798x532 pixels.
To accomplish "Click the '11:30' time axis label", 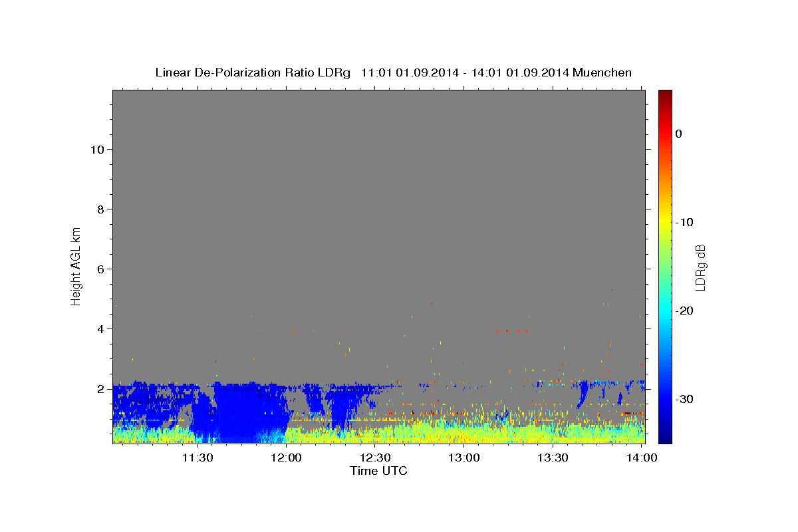I will coord(198,458).
